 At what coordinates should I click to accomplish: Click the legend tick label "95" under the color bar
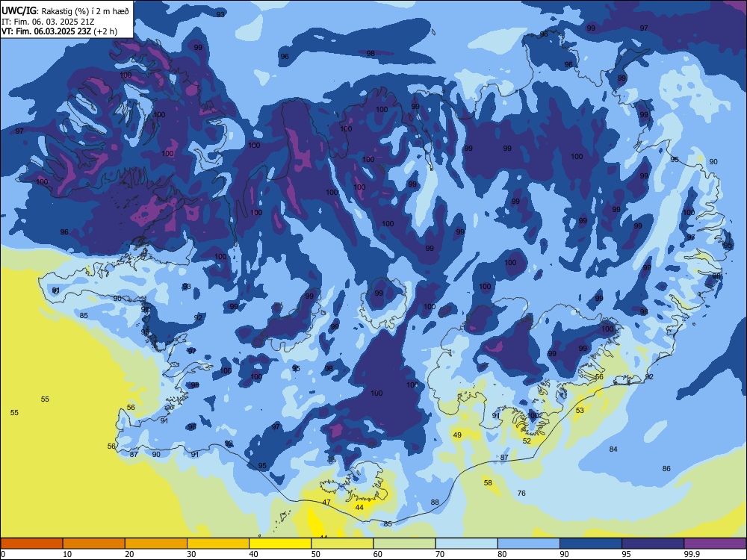tap(627, 554)
